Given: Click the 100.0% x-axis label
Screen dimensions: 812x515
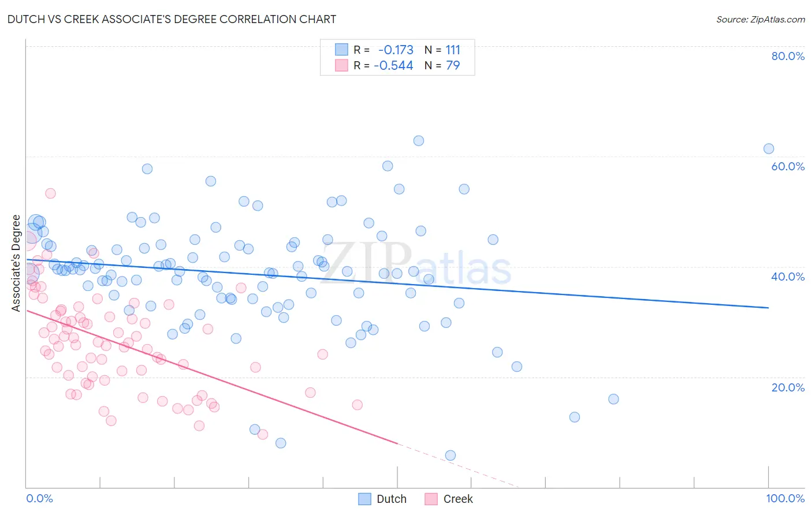Looking at the screenshot, I should coord(785,498).
